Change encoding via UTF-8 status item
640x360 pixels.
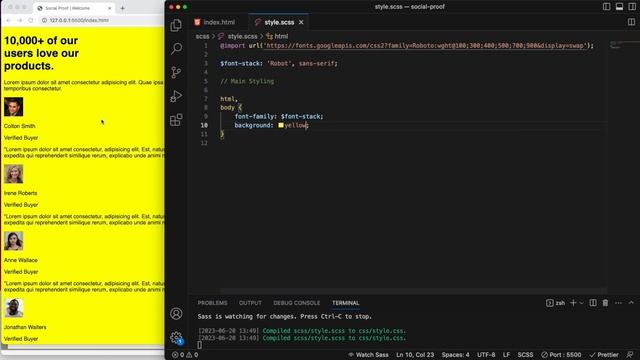tap(486, 355)
